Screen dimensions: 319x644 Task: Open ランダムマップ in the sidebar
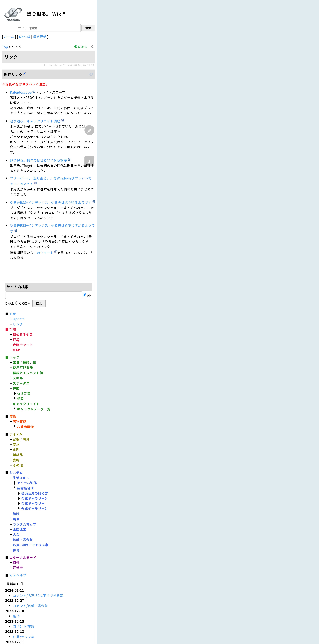point(25,524)
